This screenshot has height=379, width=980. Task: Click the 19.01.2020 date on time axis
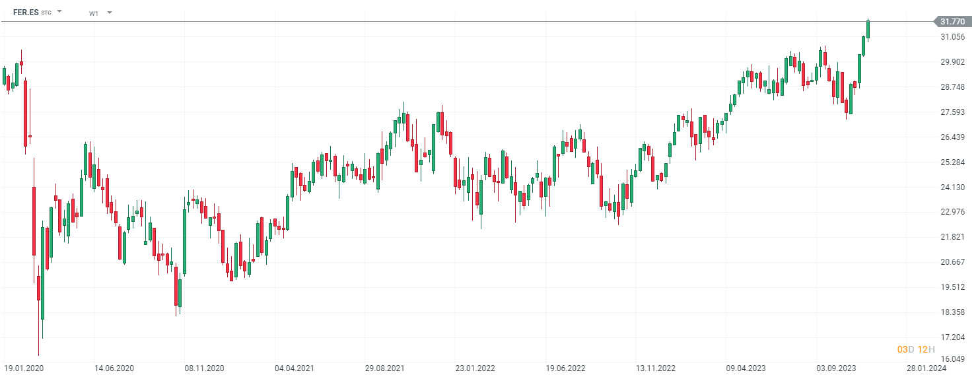[24, 368]
